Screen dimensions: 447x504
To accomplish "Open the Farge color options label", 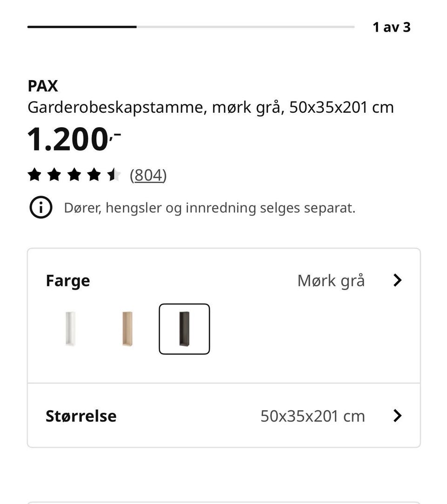I will point(68,280).
